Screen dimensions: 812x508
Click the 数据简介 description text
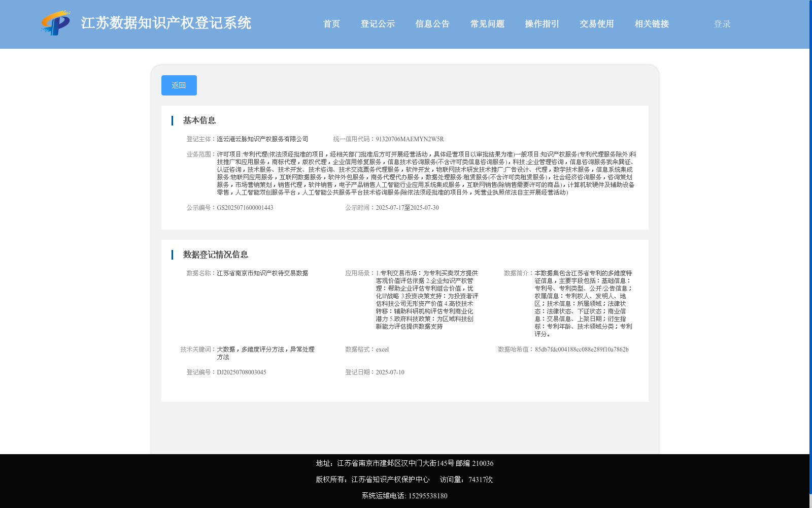click(x=583, y=304)
